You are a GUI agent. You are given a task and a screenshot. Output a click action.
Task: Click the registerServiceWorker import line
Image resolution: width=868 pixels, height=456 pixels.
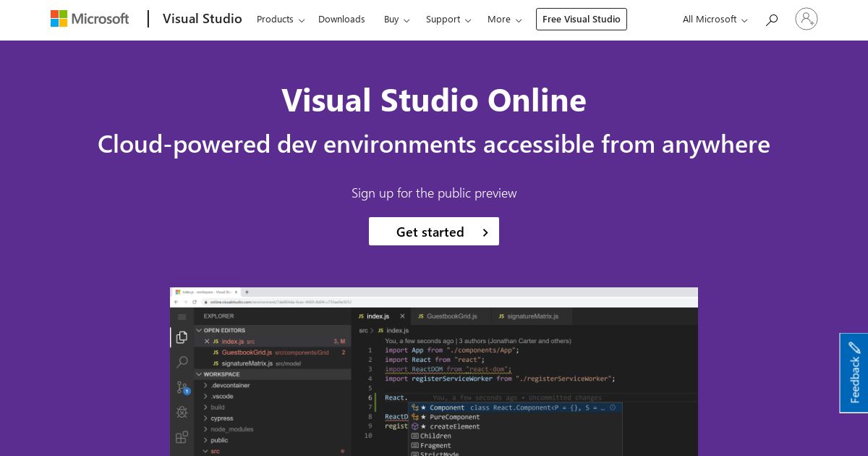click(500, 378)
